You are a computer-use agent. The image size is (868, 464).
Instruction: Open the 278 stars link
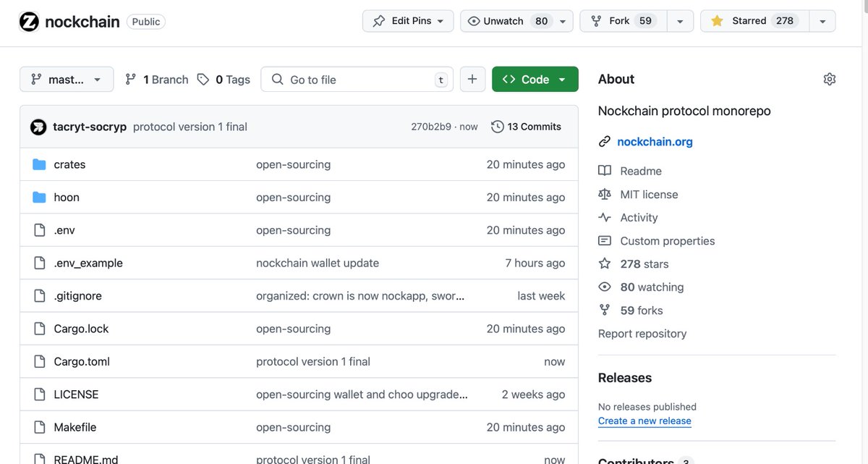coord(644,263)
